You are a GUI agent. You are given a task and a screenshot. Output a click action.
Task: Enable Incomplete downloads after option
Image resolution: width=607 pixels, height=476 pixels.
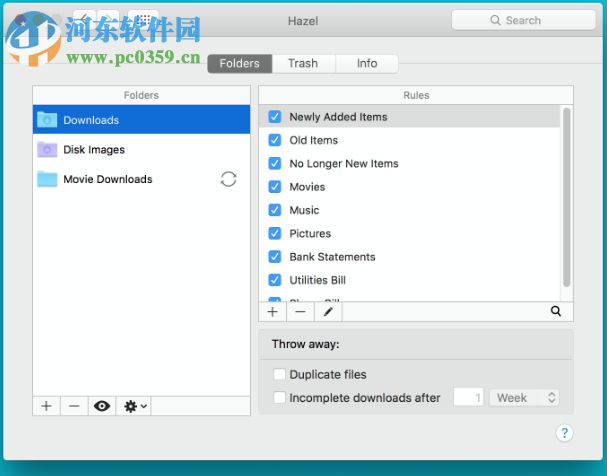click(279, 397)
